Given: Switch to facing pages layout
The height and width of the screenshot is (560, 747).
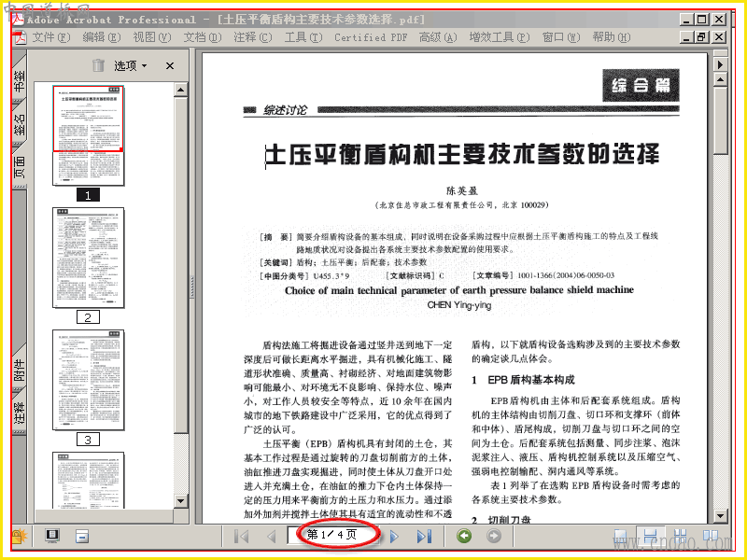Looking at the screenshot, I should tap(711, 536).
